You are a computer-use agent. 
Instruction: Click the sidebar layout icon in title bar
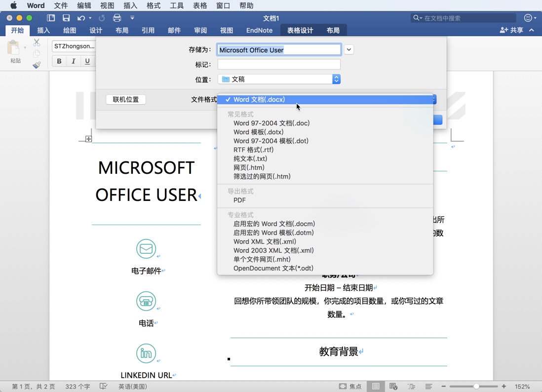click(51, 18)
